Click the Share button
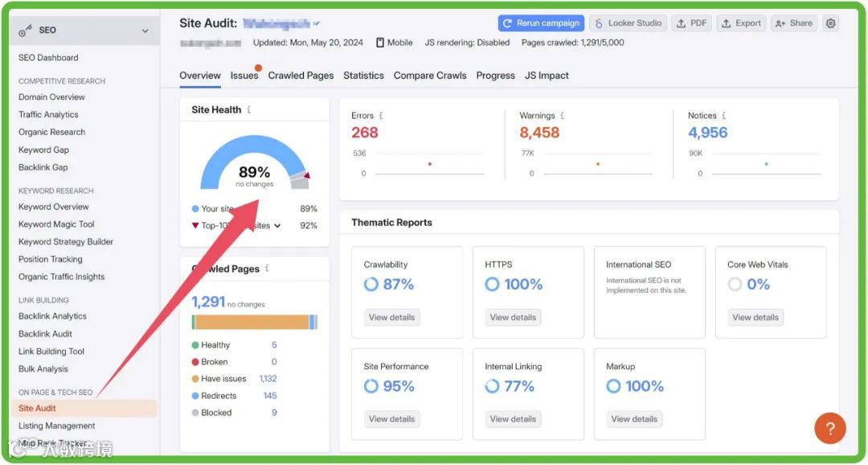Viewport: 868px width, 465px height. tap(794, 23)
